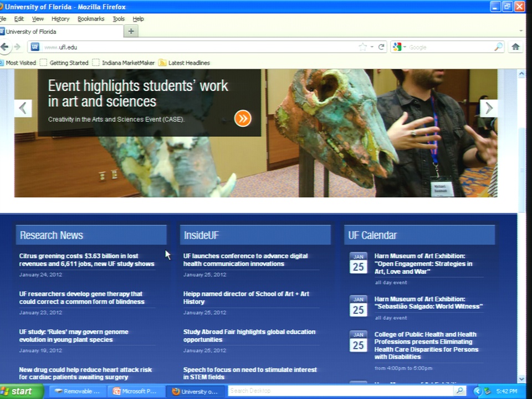Open the Study Abroad Fair highlights story
Viewport: 532px width, 399px height.
click(249, 336)
